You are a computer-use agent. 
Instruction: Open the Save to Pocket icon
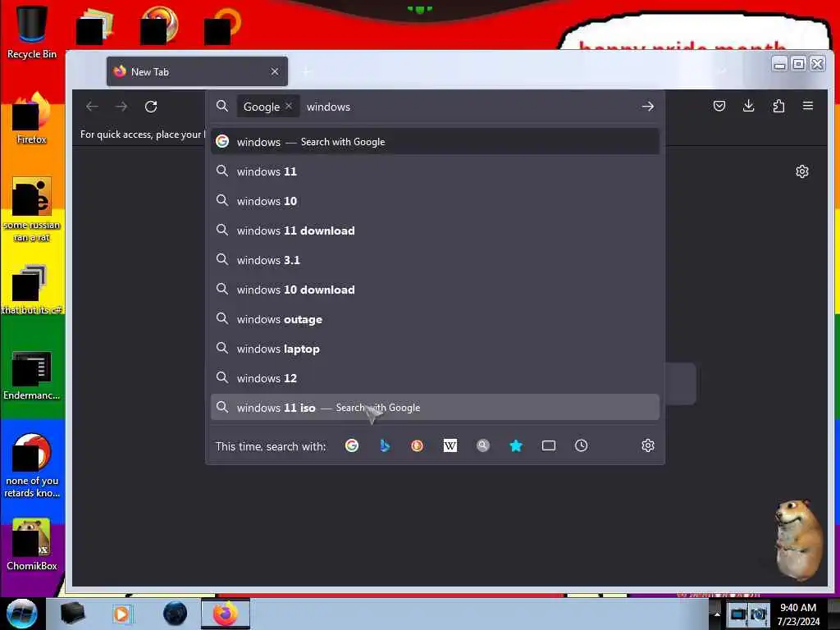719,106
